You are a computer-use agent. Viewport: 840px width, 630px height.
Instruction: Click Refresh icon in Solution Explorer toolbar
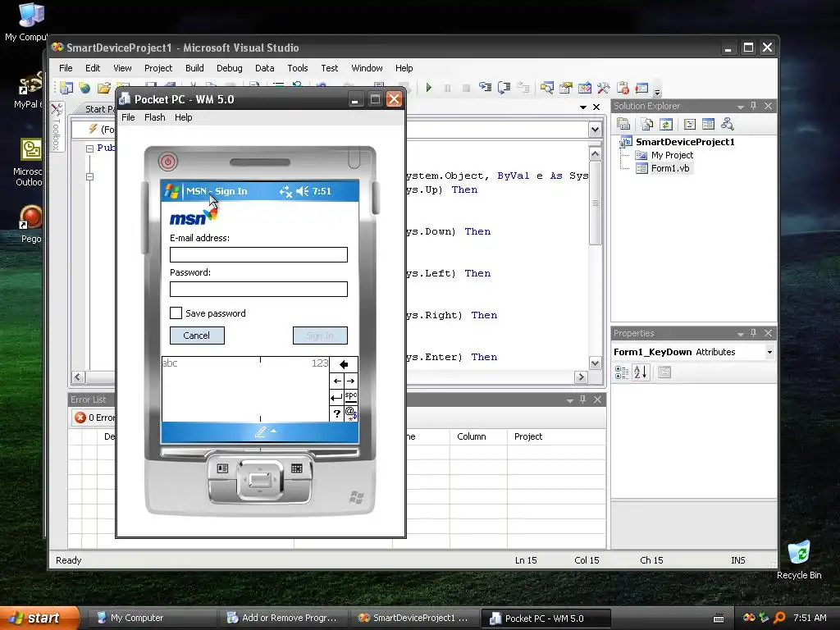click(666, 125)
